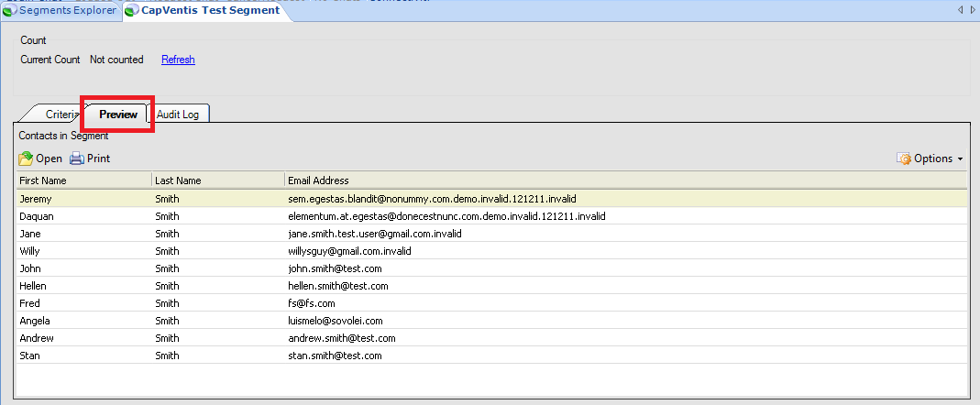Expand the Options dropdown arrow

(x=959, y=159)
